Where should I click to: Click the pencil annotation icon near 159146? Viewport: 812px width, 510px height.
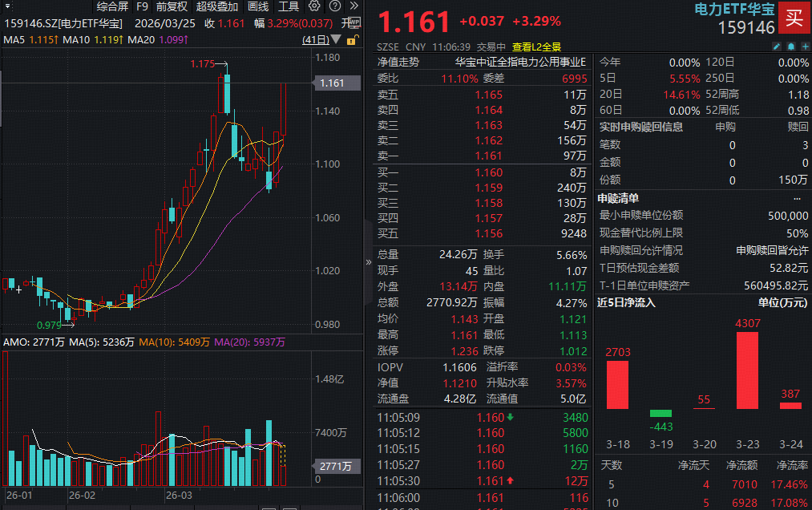coord(777,46)
